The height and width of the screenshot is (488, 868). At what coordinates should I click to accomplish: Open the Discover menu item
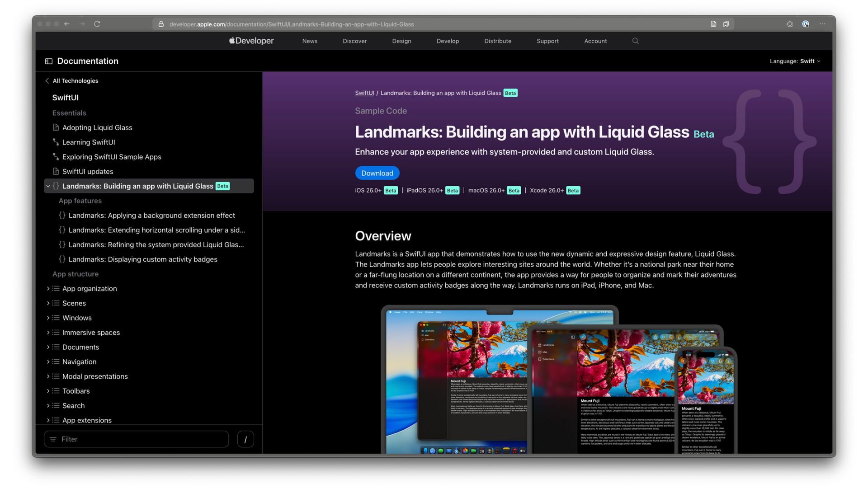point(355,41)
